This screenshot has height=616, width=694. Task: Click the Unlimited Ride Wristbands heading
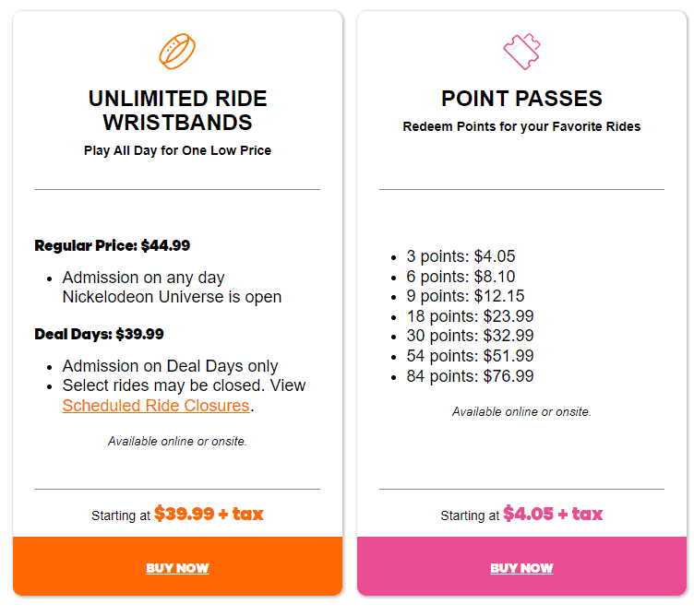[177, 111]
